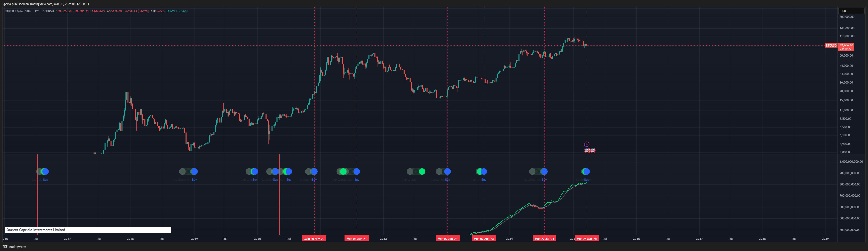868x251 pixels.
Task: Select the Mon 02 Aug '21 date marker
Action: tap(356, 239)
